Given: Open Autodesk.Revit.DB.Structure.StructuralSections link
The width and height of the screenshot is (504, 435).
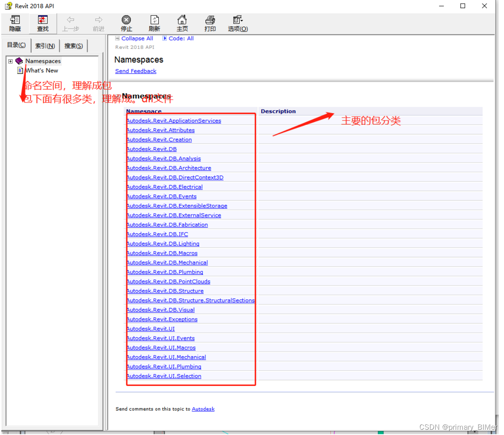Looking at the screenshot, I should click(190, 300).
